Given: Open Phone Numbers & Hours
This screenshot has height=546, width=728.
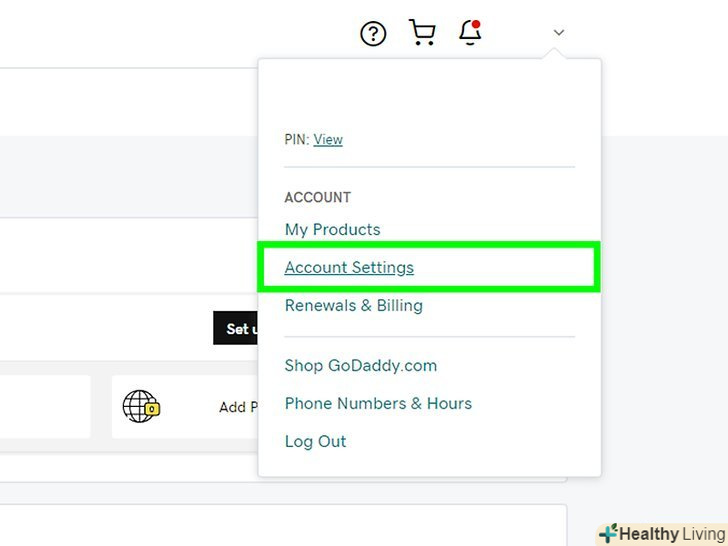Looking at the screenshot, I should pos(378,404).
